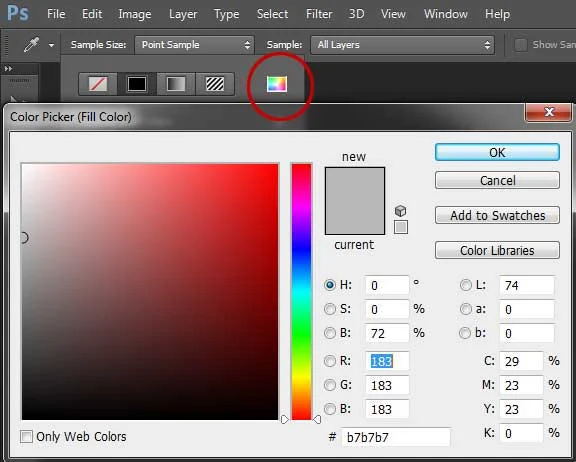Click the new/current color preview swatch
Image resolution: width=576 pixels, height=462 pixels.
355,201
